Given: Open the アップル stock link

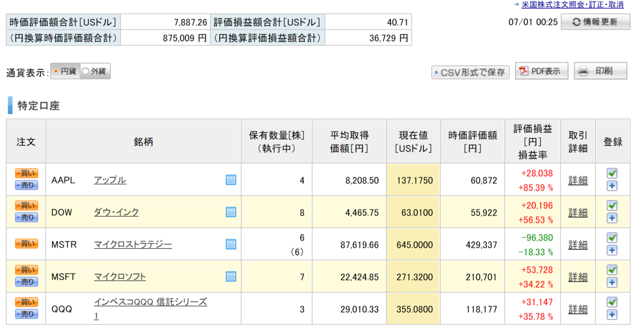Looking at the screenshot, I should (x=110, y=180).
